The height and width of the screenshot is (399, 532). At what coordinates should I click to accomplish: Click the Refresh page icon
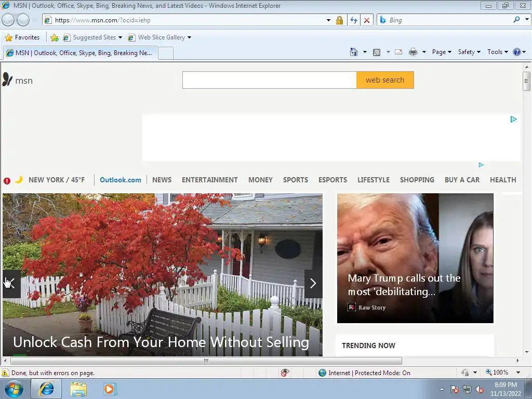(353, 20)
